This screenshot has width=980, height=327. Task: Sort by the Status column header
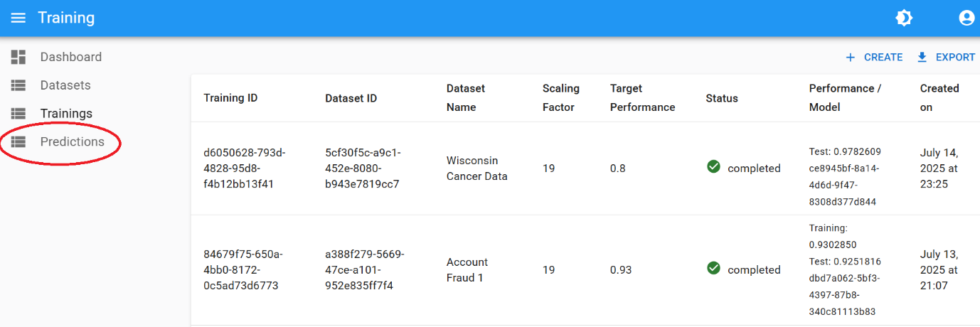coord(722,98)
